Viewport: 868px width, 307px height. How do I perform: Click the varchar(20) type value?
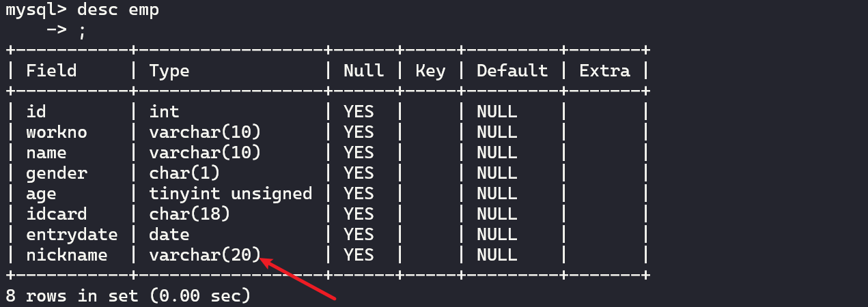205,255
